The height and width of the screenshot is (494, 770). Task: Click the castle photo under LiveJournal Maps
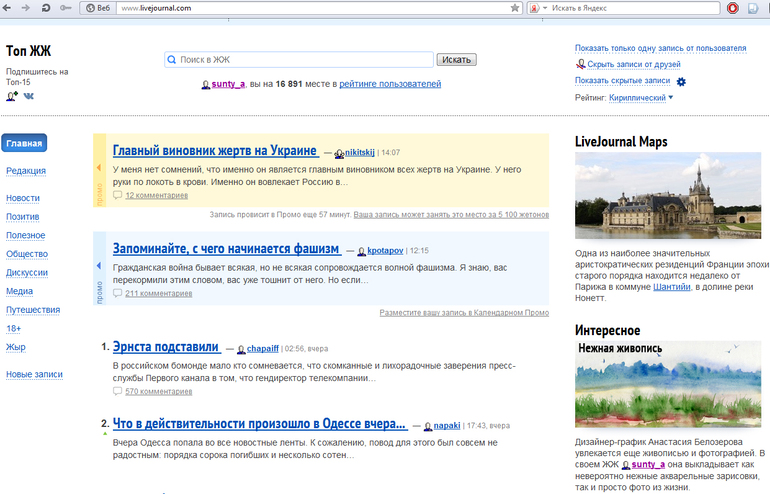click(x=668, y=195)
